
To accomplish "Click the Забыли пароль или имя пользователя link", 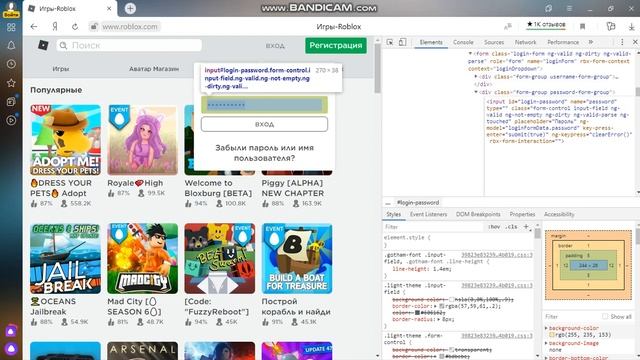I will [x=264, y=153].
